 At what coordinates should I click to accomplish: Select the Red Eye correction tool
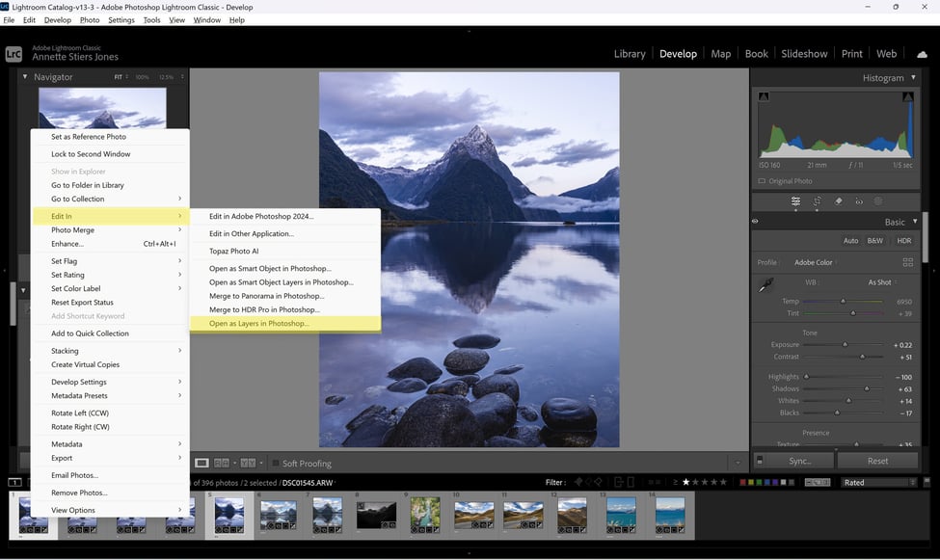pos(859,201)
